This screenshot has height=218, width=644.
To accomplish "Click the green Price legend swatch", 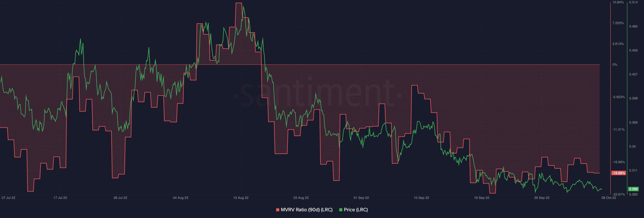I will click(341, 210).
